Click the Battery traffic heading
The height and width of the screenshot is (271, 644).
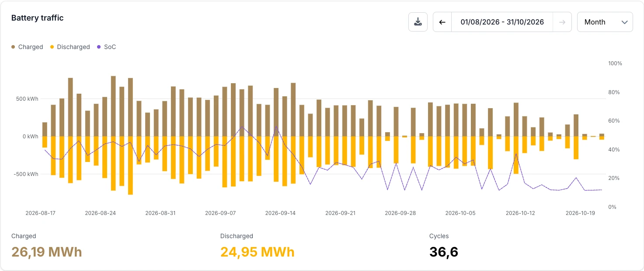pyautogui.click(x=37, y=18)
